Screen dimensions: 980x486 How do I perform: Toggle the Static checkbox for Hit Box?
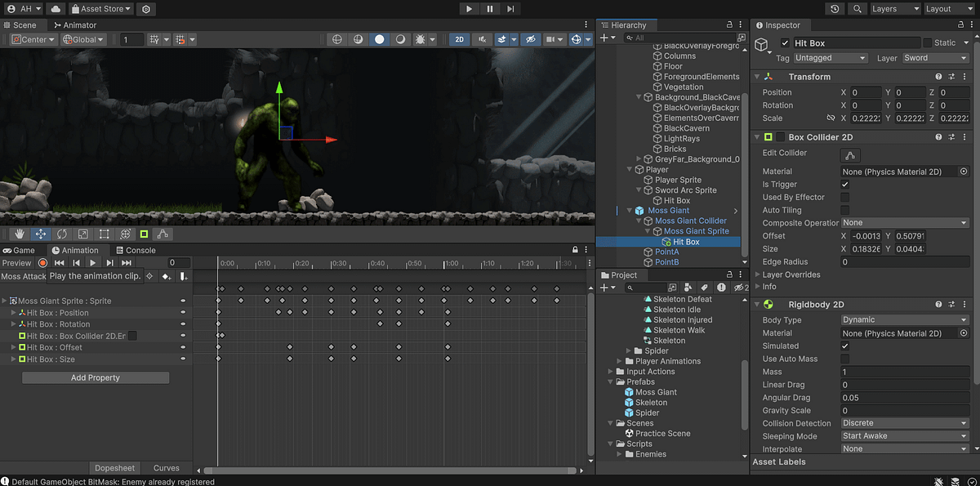point(928,42)
